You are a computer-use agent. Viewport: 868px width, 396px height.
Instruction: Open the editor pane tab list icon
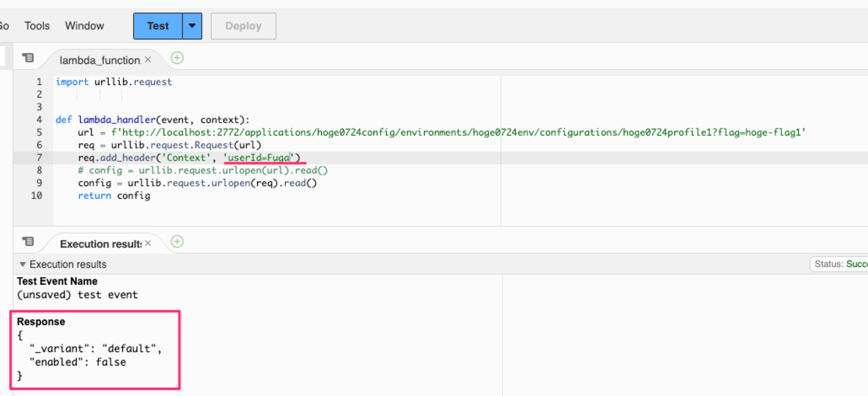tap(28, 58)
